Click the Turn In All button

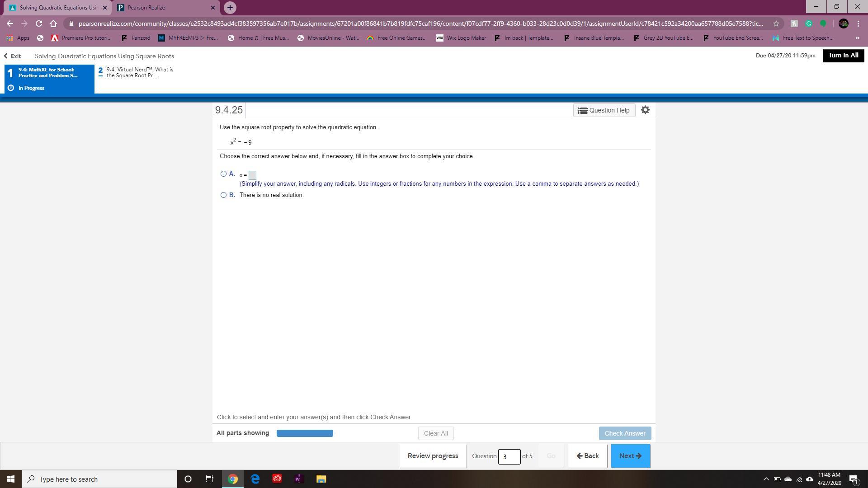tap(843, 56)
